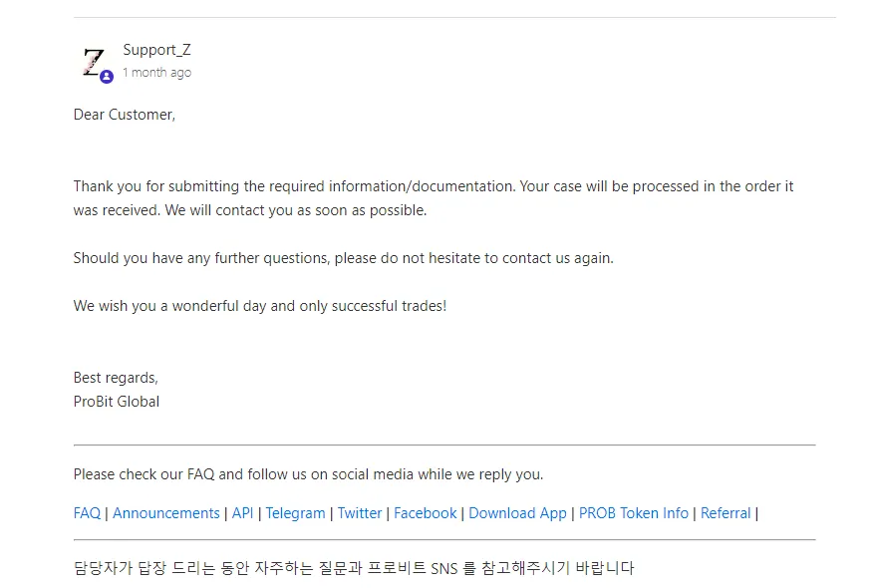
Task: Click the 'Please check our FAQ' notice text
Action: pos(308,474)
